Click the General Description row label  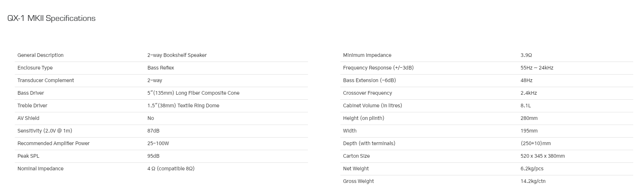[x=40, y=55]
